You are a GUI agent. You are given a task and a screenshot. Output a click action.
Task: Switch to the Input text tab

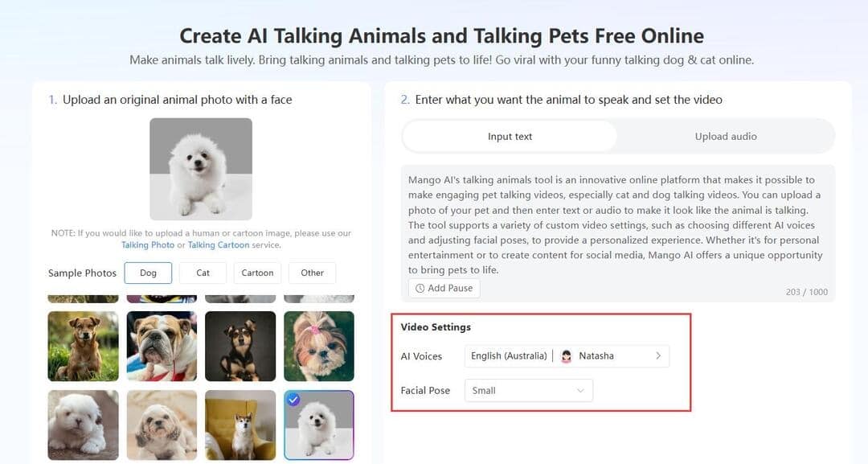(x=510, y=137)
